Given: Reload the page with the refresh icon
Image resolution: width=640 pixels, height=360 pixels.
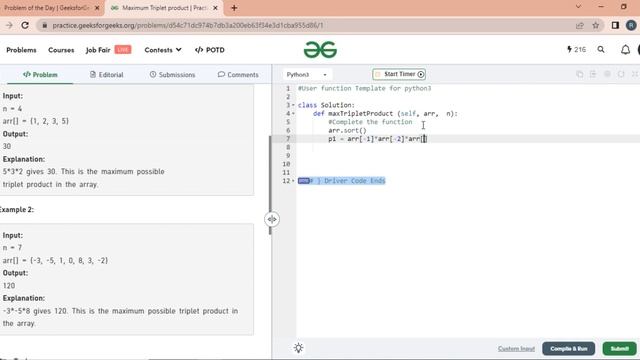Looking at the screenshot, I should tap(25, 25).
